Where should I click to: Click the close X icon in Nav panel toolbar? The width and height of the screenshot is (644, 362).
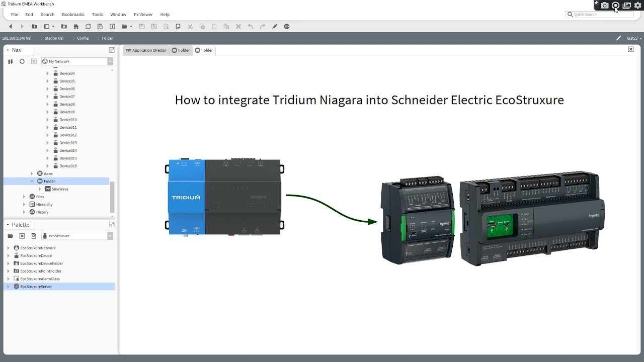[x=34, y=61]
